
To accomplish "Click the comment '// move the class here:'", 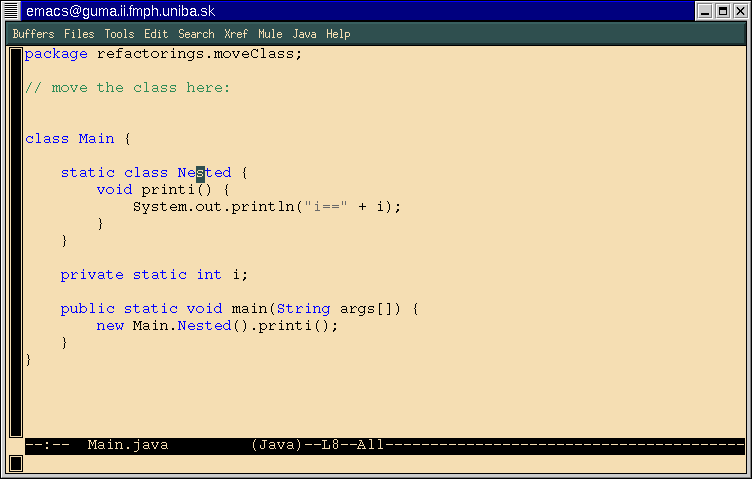I will click(128, 88).
